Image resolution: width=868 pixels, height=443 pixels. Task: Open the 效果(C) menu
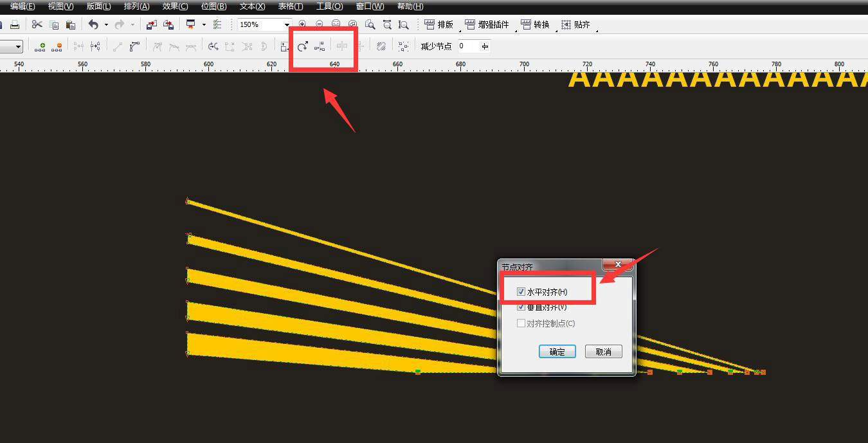point(175,6)
